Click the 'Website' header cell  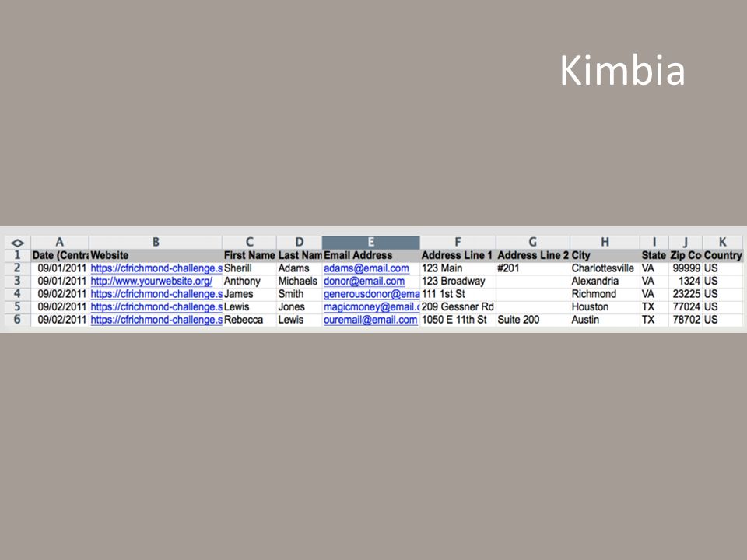(156, 255)
